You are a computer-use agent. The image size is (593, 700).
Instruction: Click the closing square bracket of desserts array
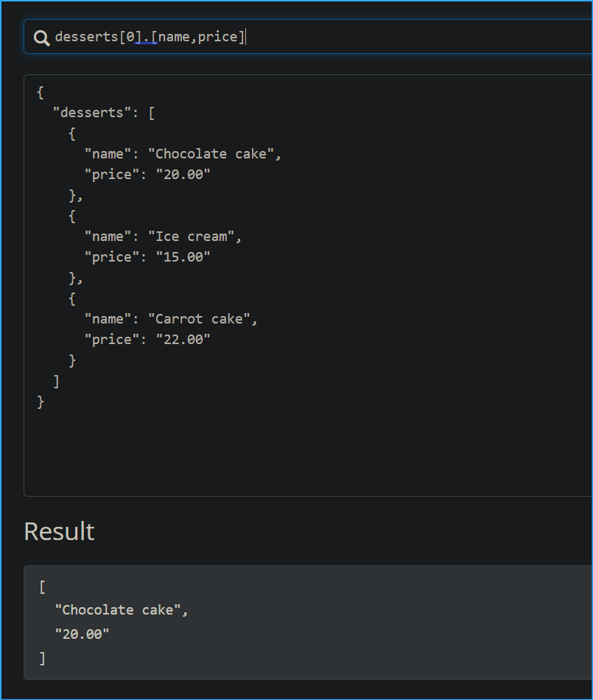click(x=57, y=381)
